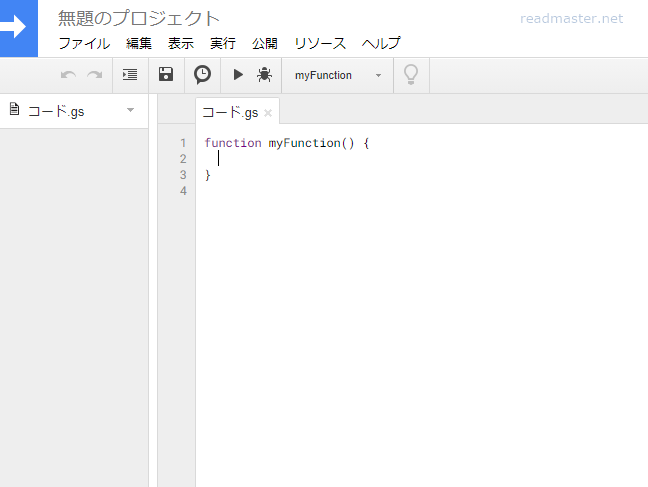The image size is (648, 487).
Task: Open triggers with the clock icon
Action: pos(202,75)
